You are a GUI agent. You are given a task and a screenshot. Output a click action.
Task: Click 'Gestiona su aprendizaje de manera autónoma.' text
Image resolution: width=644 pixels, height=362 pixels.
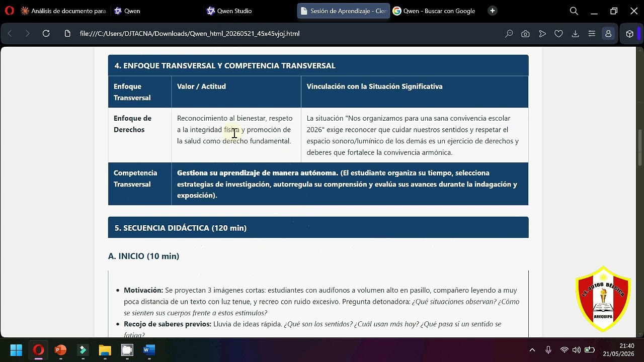coord(258,173)
